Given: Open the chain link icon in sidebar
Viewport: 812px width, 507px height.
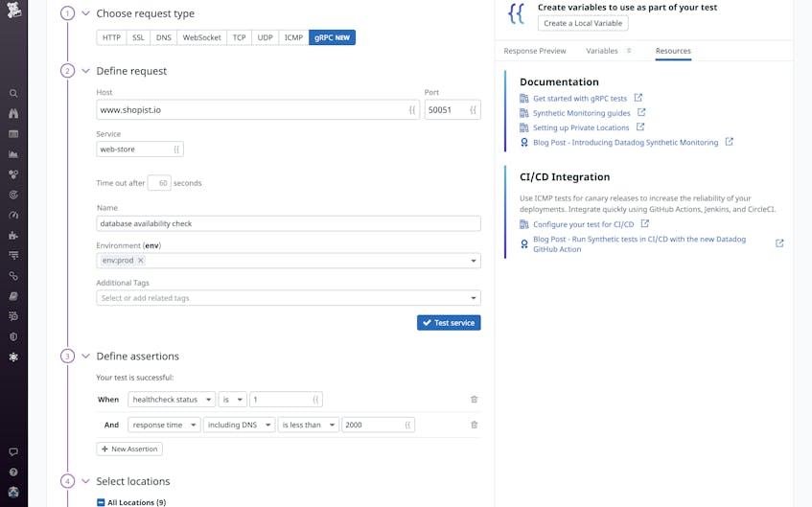Looking at the screenshot, I should [13, 276].
